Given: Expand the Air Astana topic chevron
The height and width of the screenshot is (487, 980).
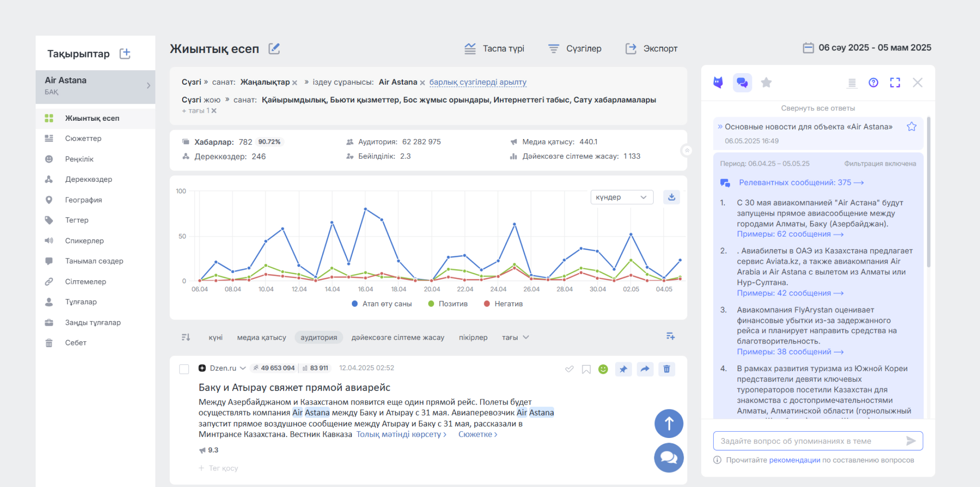Looking at the screenshot, I should (148, 86).
